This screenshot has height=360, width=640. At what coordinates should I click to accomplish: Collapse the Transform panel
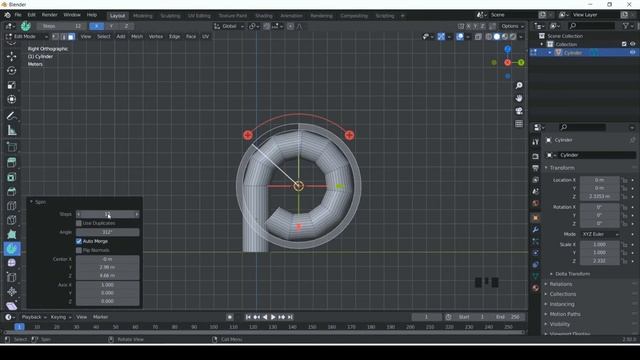562,168
